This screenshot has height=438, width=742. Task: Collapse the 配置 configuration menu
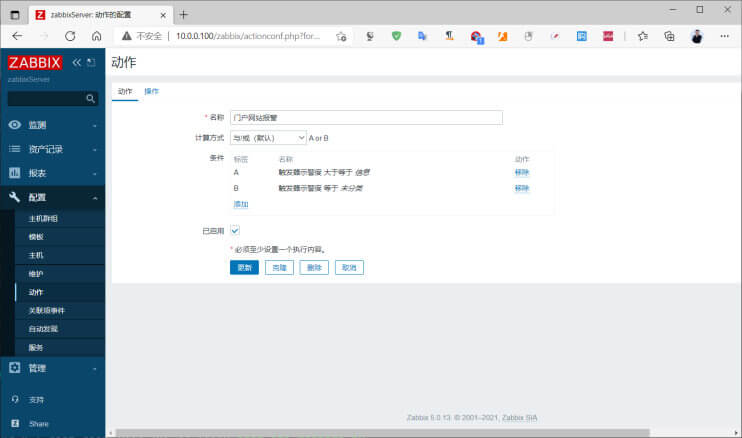tap(53, 197)
